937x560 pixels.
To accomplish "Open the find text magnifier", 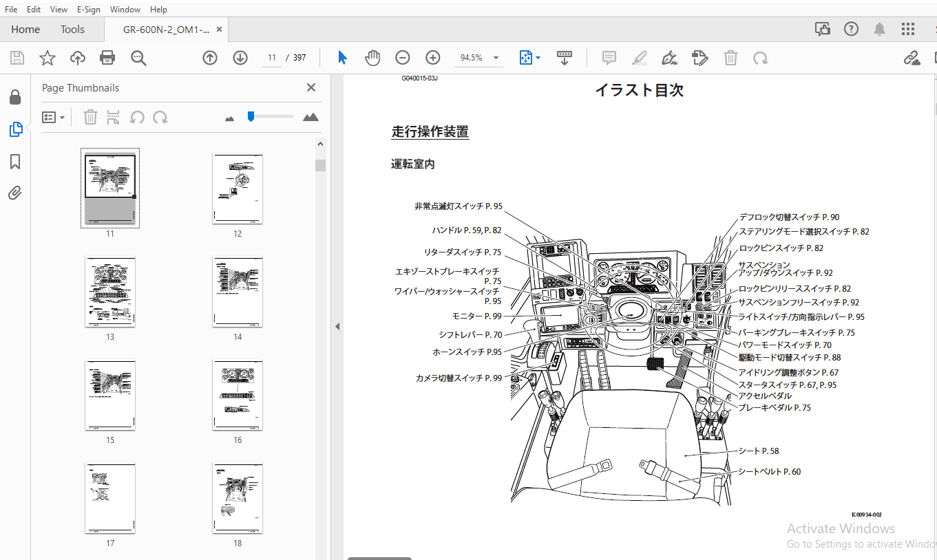I will tap(138, 58).
